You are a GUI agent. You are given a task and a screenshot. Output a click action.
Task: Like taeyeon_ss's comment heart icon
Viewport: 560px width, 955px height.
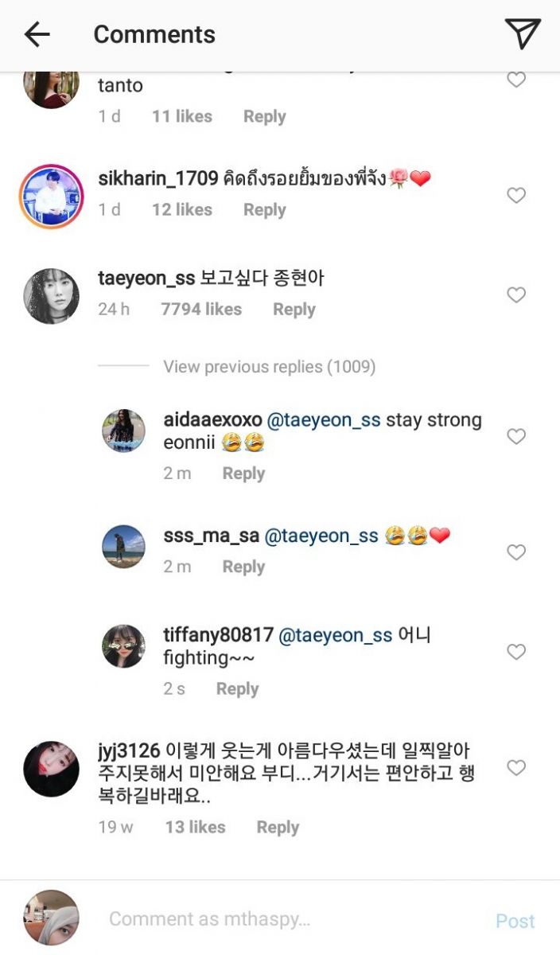pos(516,294)
